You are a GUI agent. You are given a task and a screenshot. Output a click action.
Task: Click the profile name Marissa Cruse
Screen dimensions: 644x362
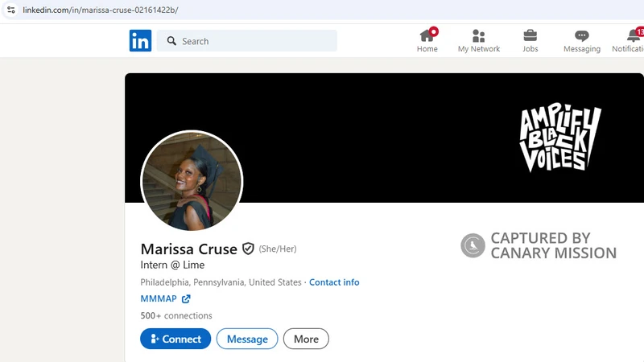(x=189, y=249)
